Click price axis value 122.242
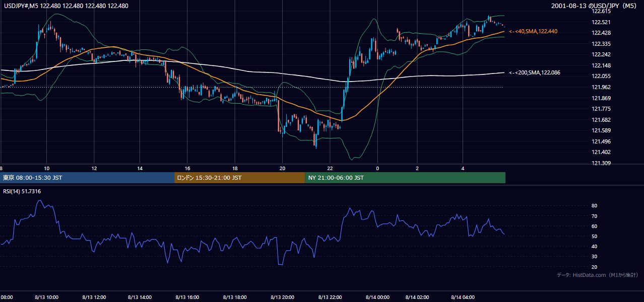The height and width of the screenshot is (302, 644). click(x=602, y=54)
